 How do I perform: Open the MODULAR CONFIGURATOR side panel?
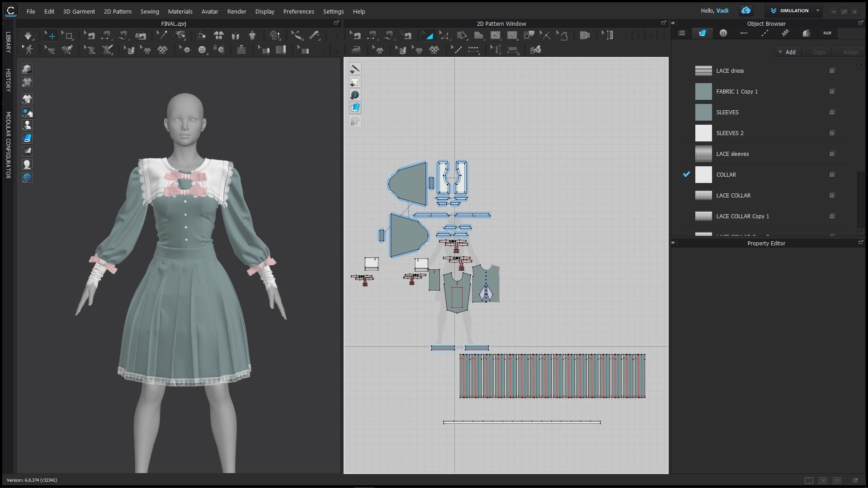point(8,145)
